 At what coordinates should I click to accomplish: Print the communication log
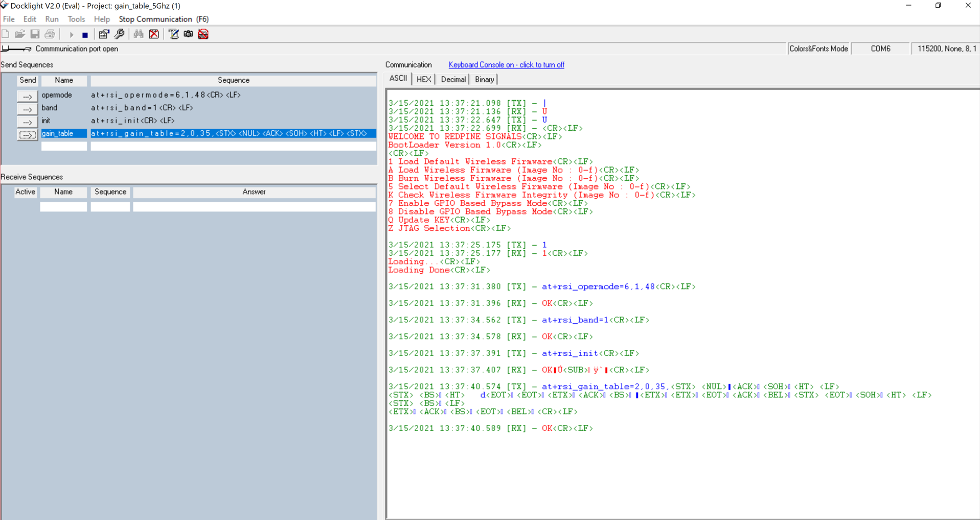point(50,34)
